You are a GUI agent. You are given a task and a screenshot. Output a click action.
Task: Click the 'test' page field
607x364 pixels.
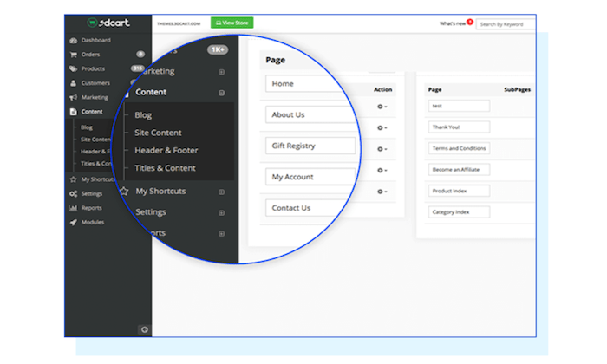459,106
